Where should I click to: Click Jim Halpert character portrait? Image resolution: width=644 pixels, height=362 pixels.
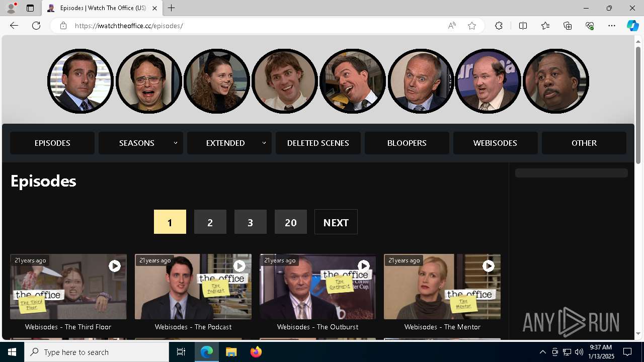click(284, 81)
